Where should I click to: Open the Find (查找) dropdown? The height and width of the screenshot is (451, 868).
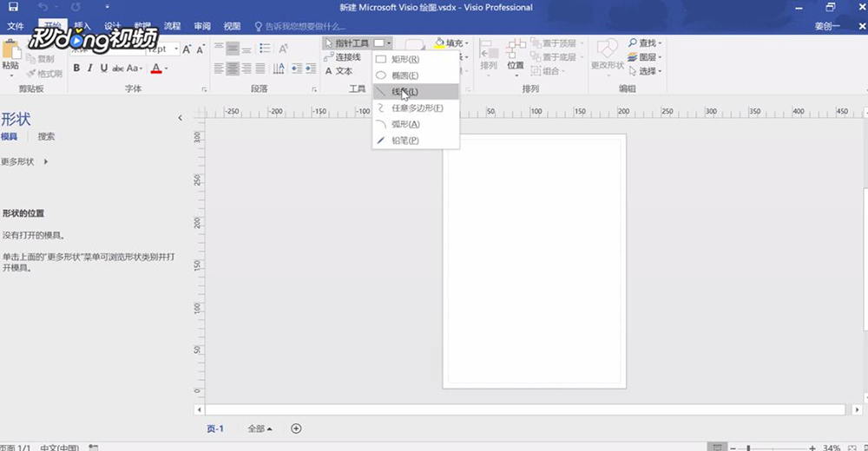(x=645, y=43)
